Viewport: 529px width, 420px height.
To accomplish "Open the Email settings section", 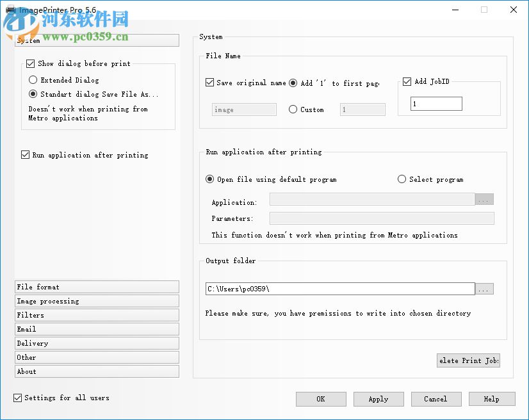I will pos(96,329).
